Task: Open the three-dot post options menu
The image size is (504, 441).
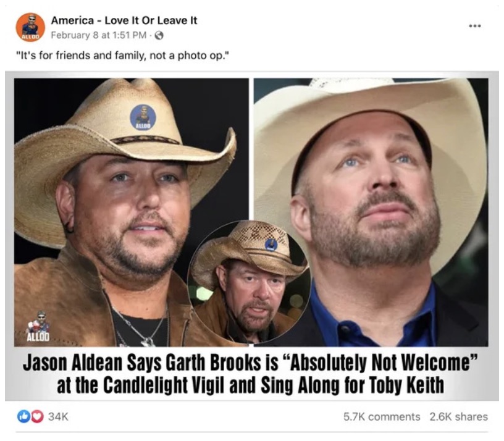Action: pos(475,26)
